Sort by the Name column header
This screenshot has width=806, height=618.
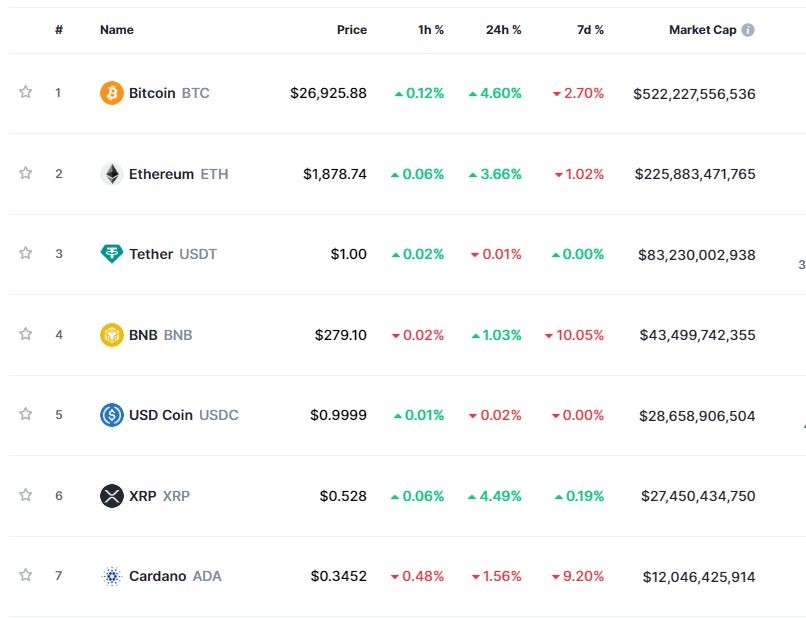116,30
